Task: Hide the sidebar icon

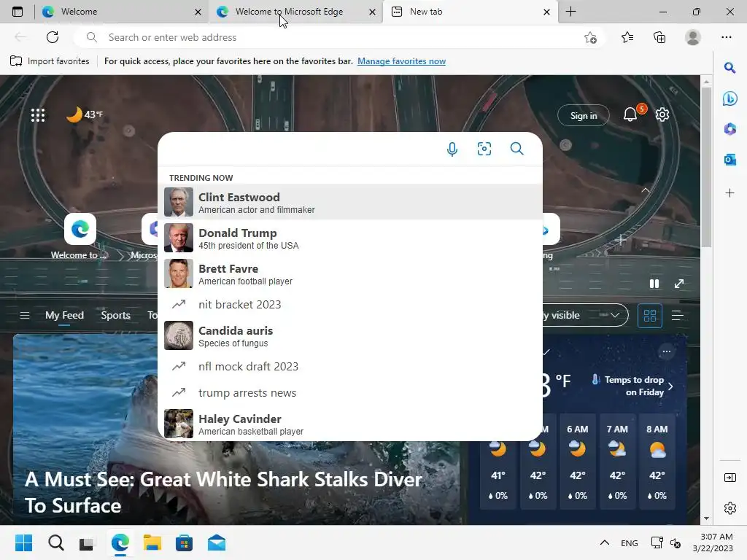Action: pyautogui.click(x=729, y=478)
